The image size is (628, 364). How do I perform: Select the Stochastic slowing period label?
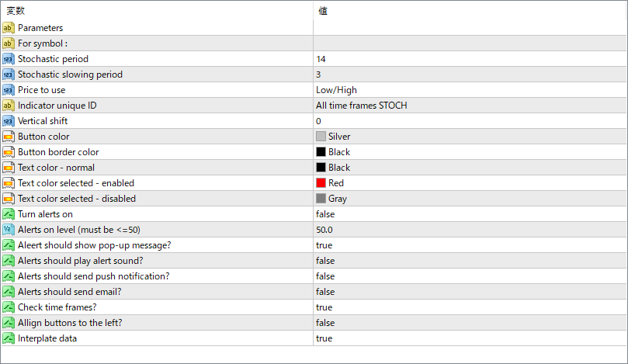pyautogui.click(x=70, y=75)
